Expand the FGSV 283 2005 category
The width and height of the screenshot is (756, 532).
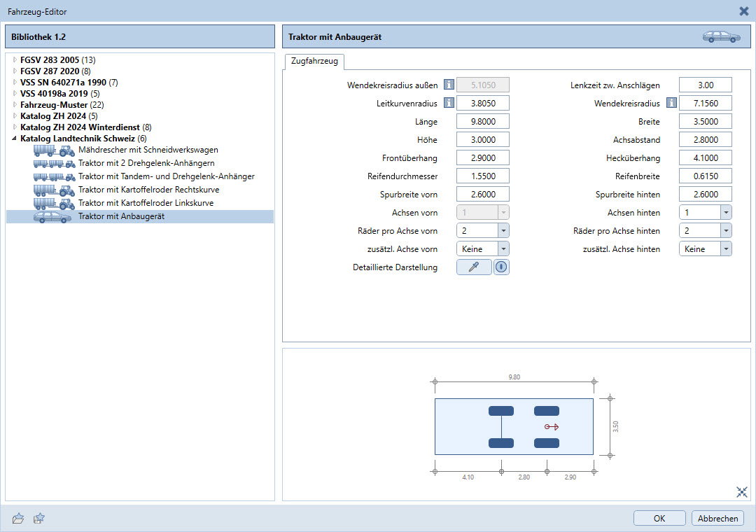pyautogui.click(x=15, y=60)
